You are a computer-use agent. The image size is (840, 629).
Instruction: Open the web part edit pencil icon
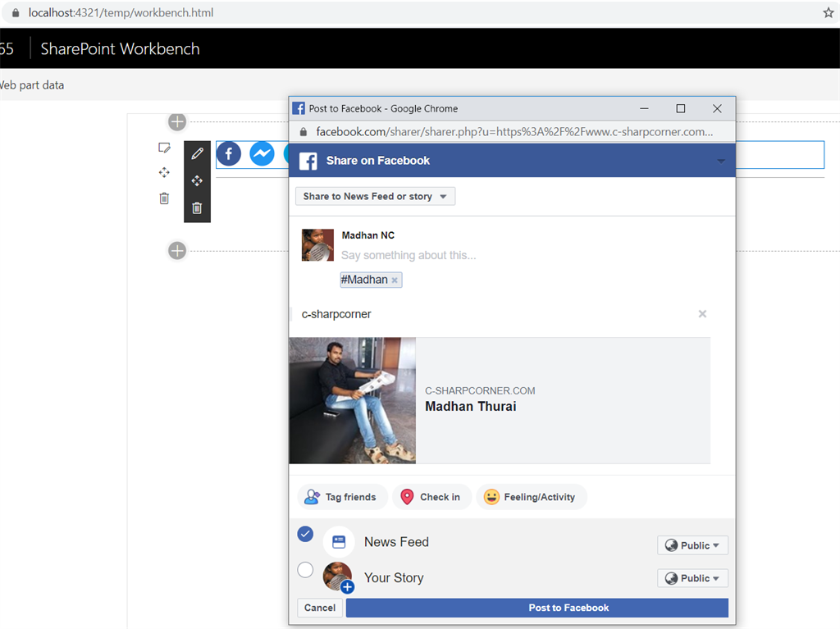(x=197, y=154)
